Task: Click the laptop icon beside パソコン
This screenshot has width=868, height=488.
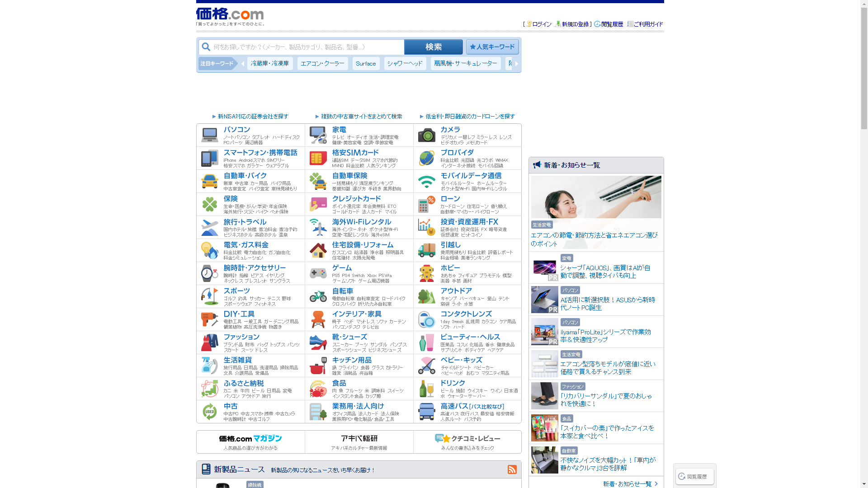Action: (x=209, y=135)
